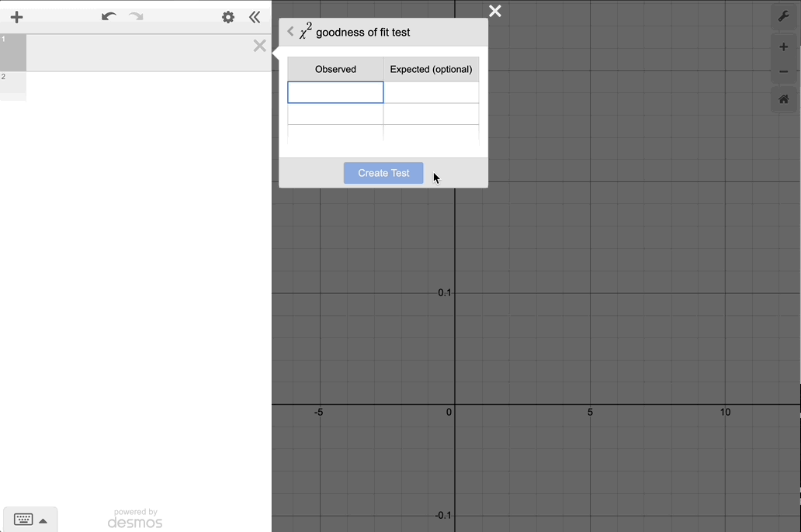This screenshot has height=532, width=801.
Task: Open the powered by Desmos link
Action: coord(135,518)
